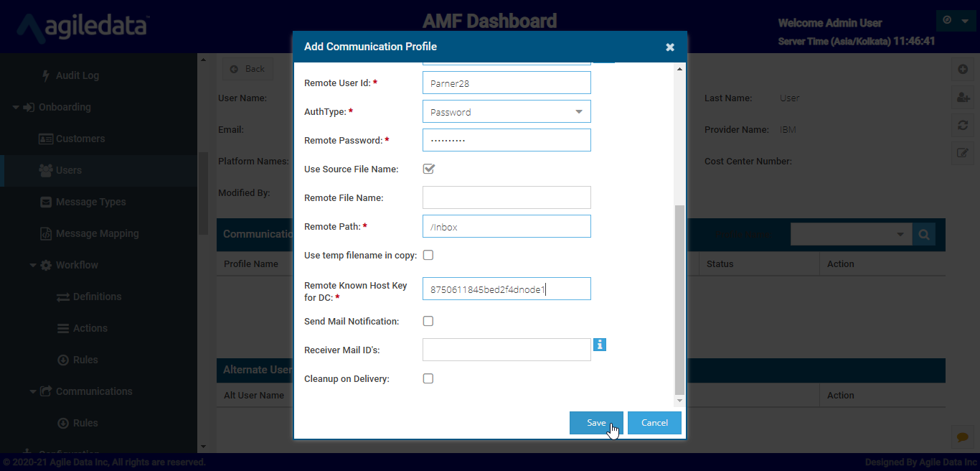Go to Message Types in sidebar
This screenshot has width=980, height=471.
click(x=90, y=202)
